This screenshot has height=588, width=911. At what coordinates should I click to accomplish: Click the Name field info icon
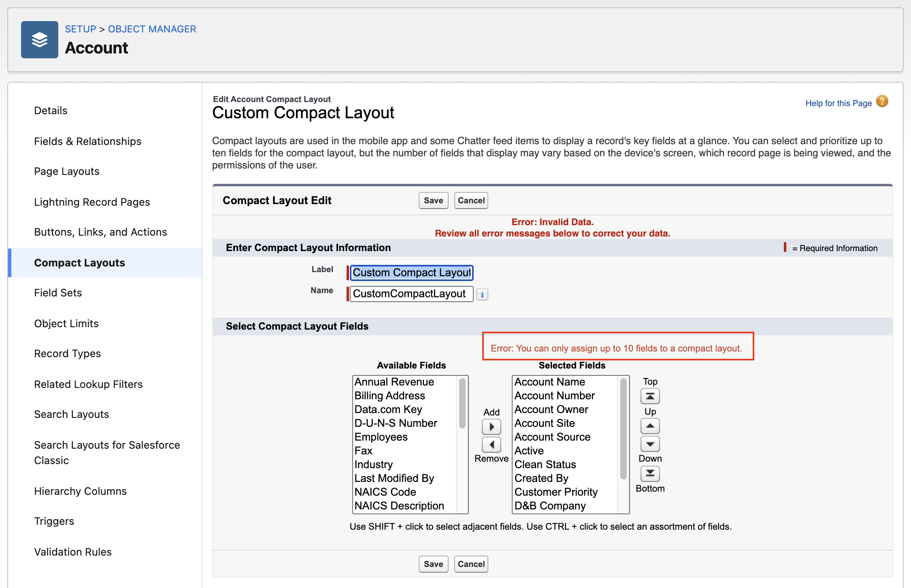point(482,294)
